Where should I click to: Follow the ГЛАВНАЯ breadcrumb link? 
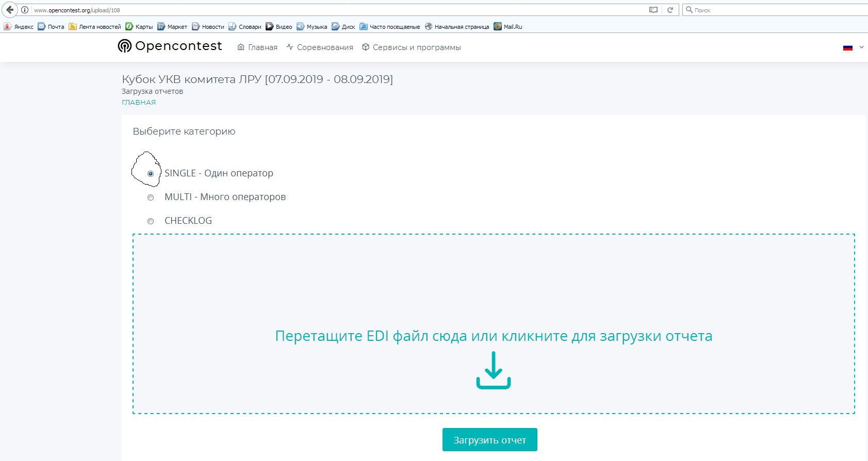[x=139, y=102]
